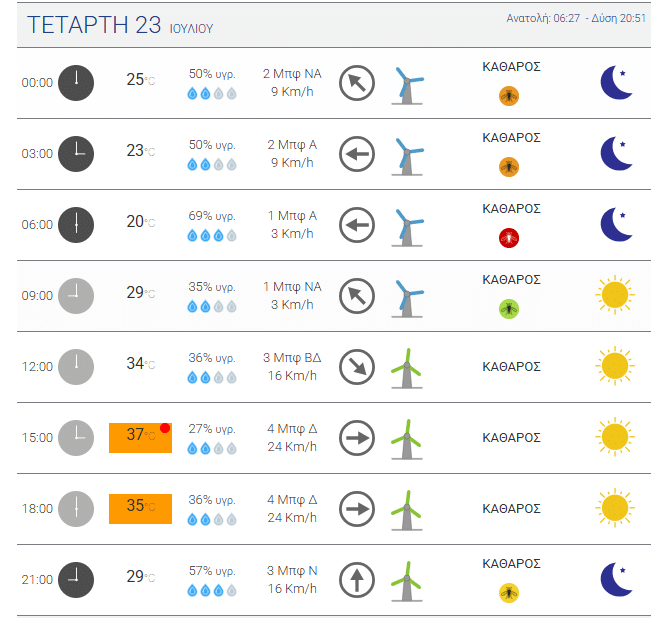Screen dimensions: 657x618
Task: Click the orange 35°C temperature box
Action: (140, 509)
